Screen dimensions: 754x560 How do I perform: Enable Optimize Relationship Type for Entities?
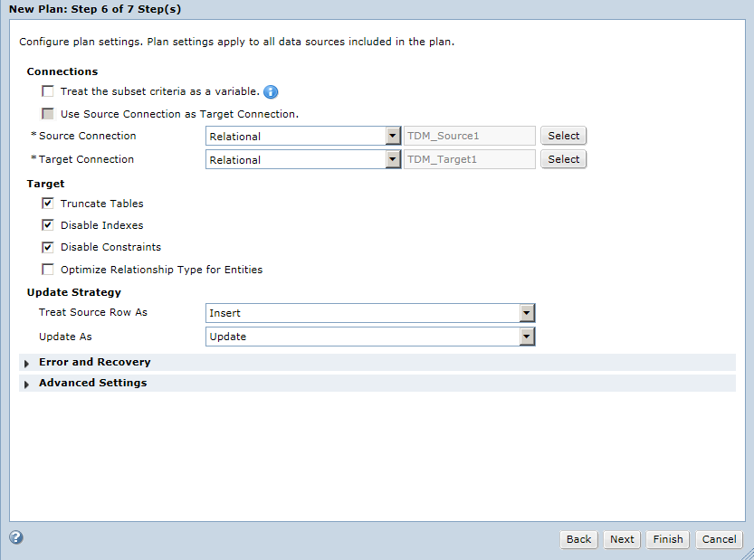pos(48,270)
